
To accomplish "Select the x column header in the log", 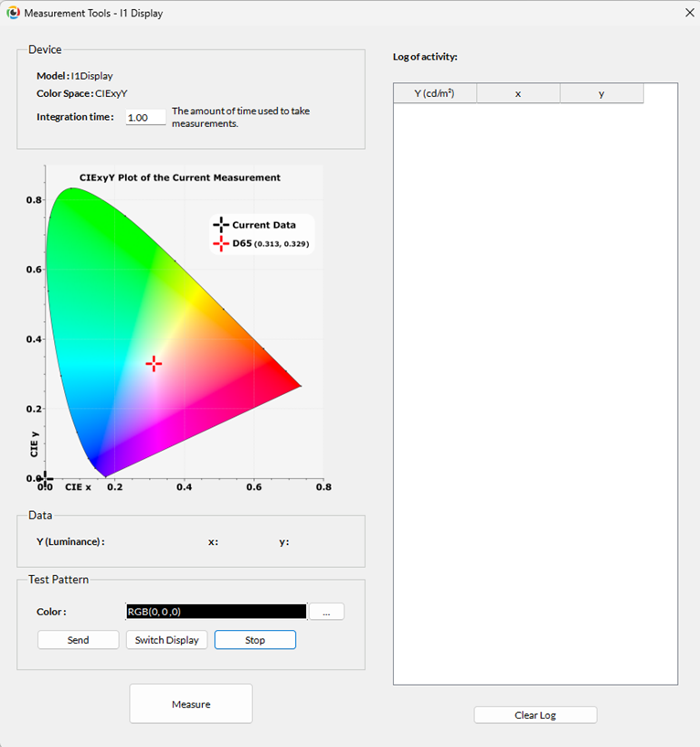I will pyautogui.click(x=518, y=93).
